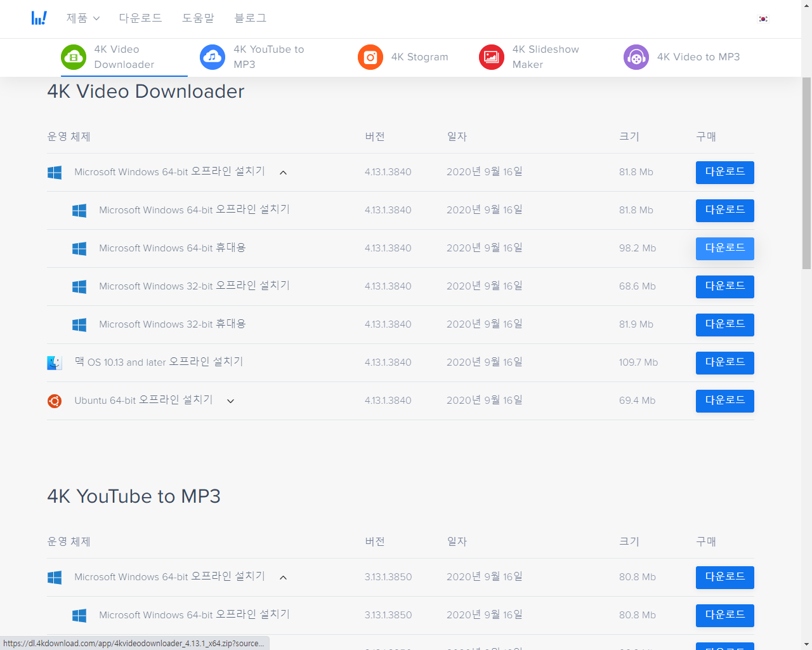The width and height of the screenshot is (812, 650).
Task: Click Windows icon beside Windows 64-bit 휴대용
Action: pos(79,249)
